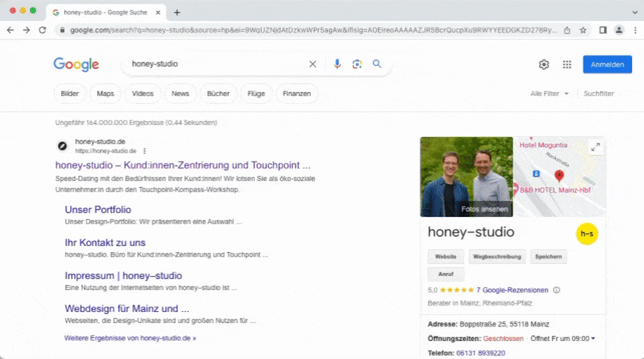
Task: Expand the map with the fullscreen arrow icon
Action: (595, 147)
